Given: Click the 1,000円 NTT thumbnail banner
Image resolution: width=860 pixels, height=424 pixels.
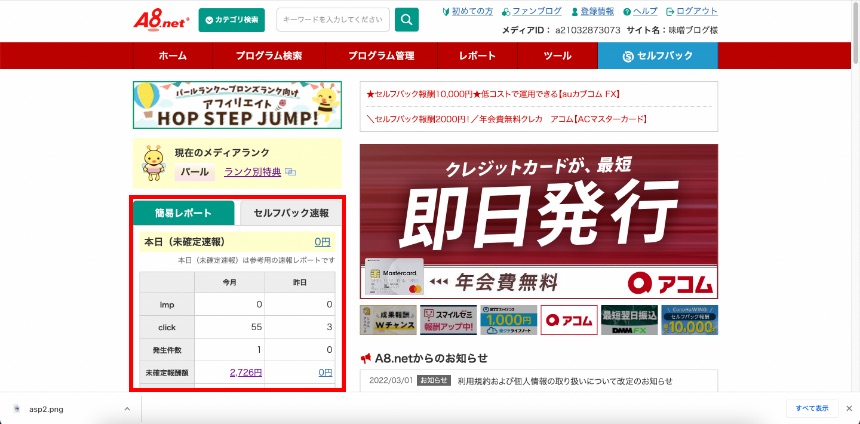Looking at the screenshot, I should click(x=508, y=320).
